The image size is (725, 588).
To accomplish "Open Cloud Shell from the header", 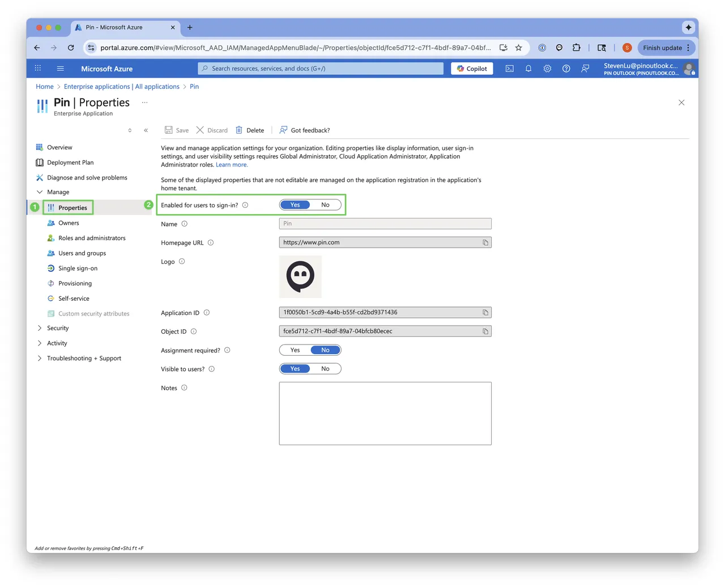I will 510,69.
